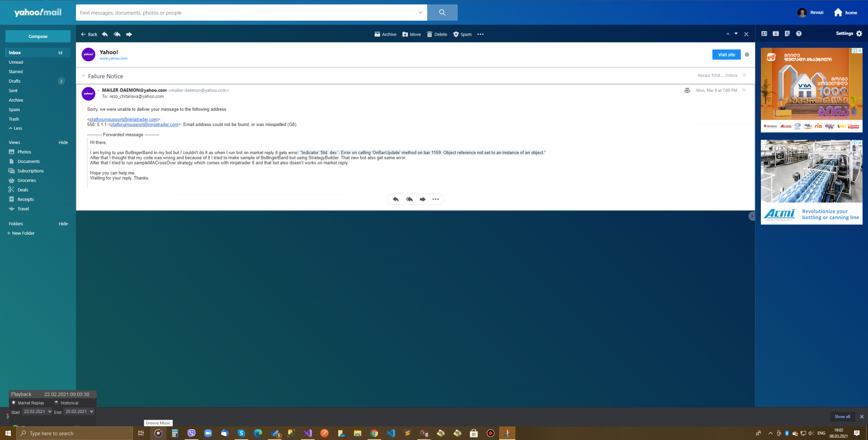Compose a new email
The image size is (868, 440).
38,36
